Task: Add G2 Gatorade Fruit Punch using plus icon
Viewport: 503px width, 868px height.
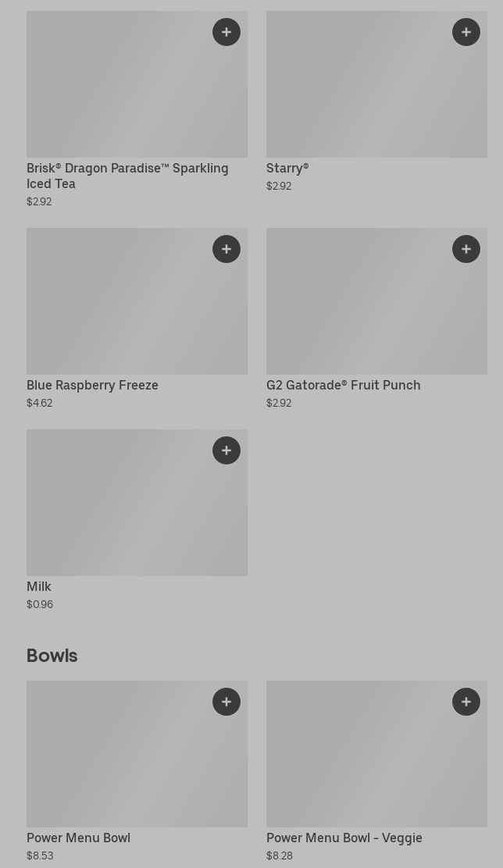Action: (466, 249)
